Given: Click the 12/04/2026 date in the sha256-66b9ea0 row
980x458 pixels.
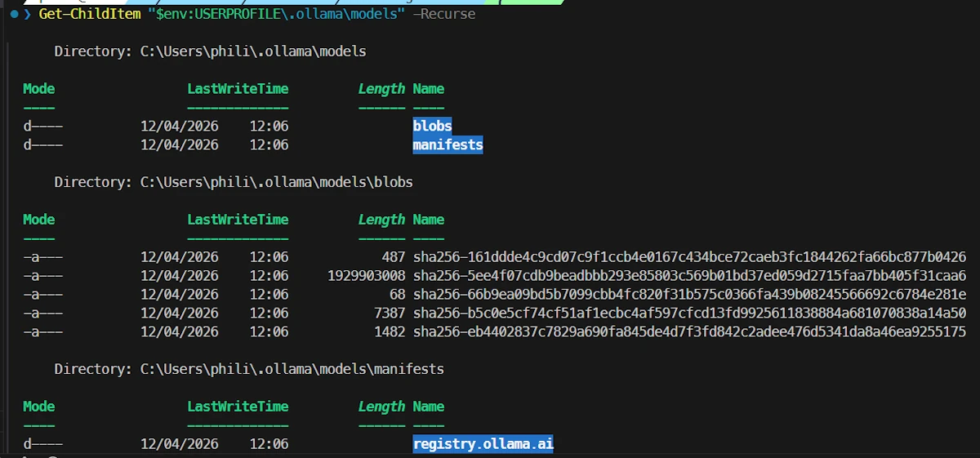Looking at the screenshot, I should coord(180,295).
